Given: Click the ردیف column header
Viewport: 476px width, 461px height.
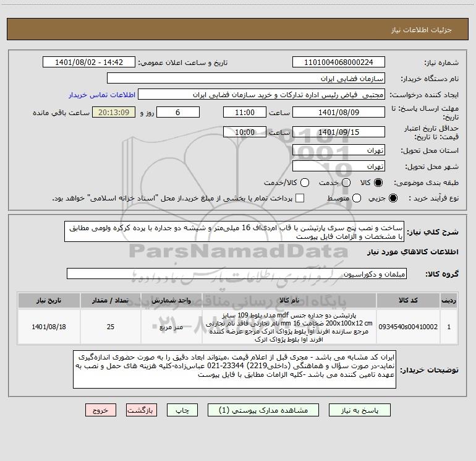Looking at the screenshot, I should point(449,300).
